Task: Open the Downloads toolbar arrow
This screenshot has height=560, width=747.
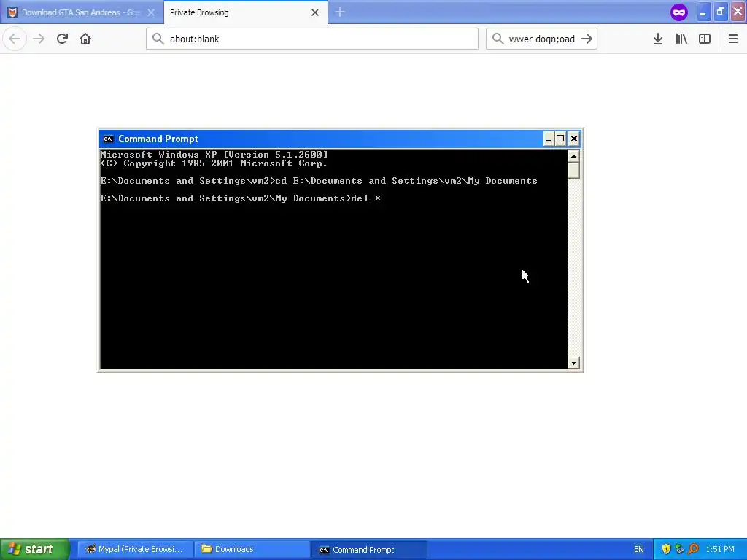Action: click(x=658, y=39)
